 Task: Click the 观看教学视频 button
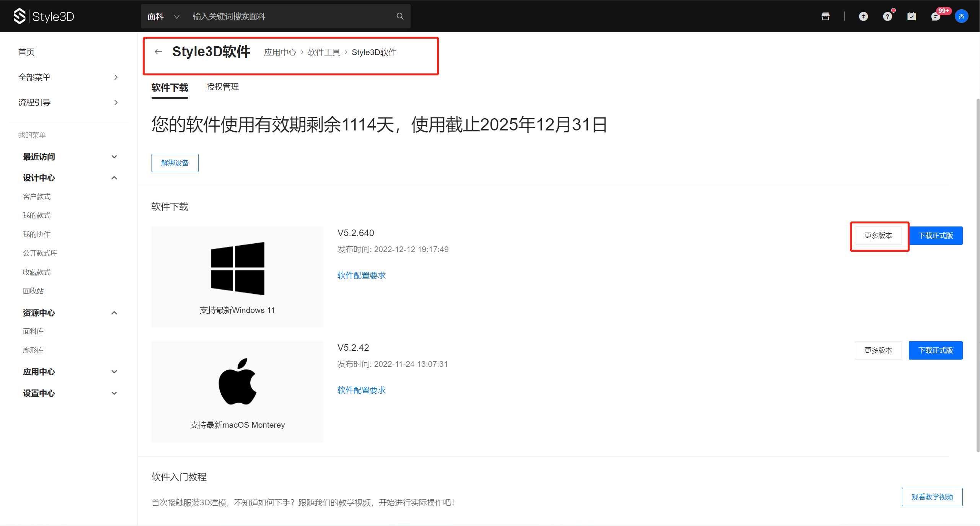pos(932,497)
